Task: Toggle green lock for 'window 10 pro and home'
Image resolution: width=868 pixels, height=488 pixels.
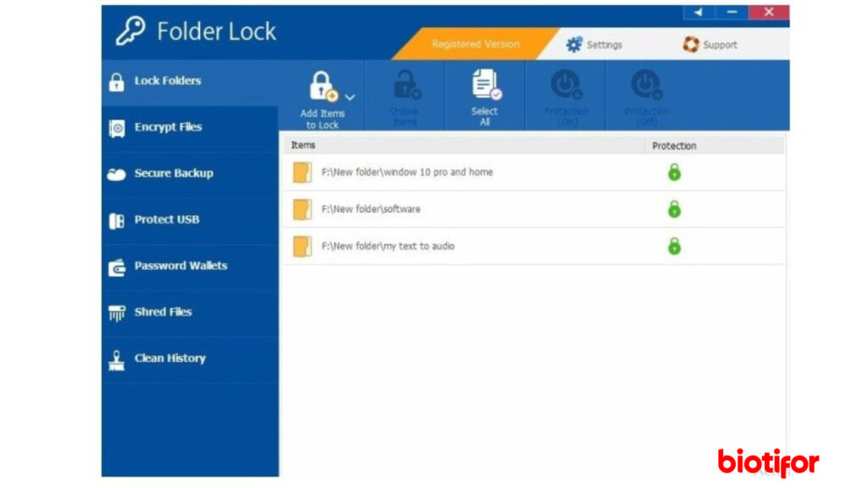Action: click(674, 173)
